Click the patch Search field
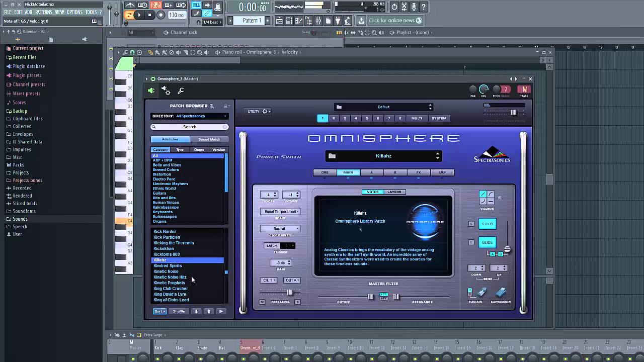Screen dimensions: 644x362 [190, 127]
